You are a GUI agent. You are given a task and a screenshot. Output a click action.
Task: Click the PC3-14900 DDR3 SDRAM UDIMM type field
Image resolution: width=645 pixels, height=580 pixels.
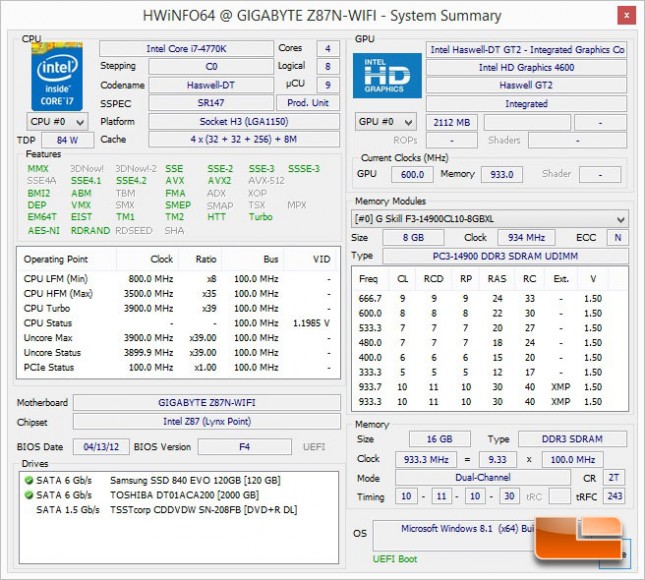coord(505,256)
